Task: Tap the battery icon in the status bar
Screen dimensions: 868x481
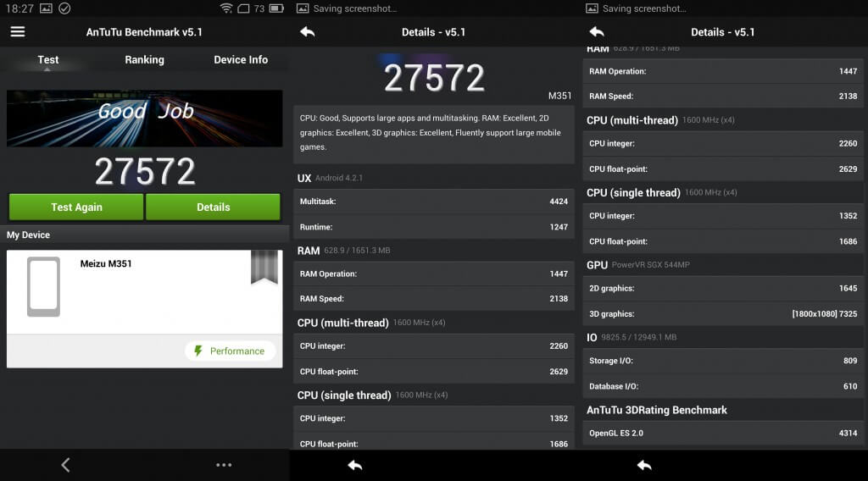Action: click(277, 8)
